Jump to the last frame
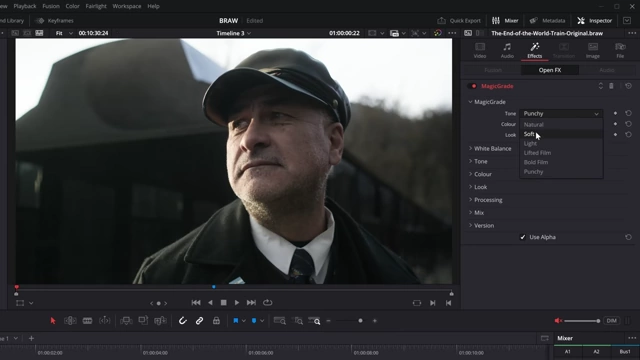This screenshot has height=360, width=640. click(x=251, y=303)
